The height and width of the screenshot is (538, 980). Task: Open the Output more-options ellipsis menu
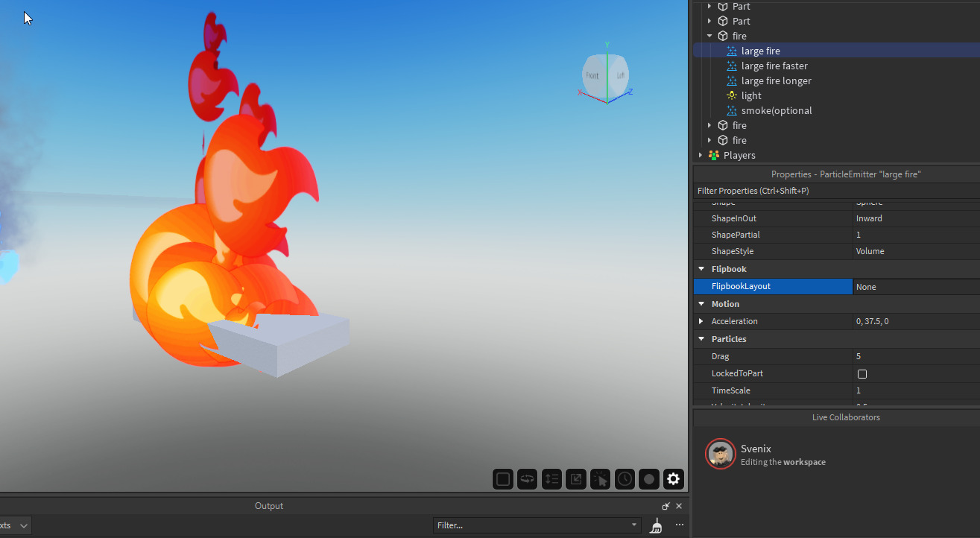(x=679, y=525)
